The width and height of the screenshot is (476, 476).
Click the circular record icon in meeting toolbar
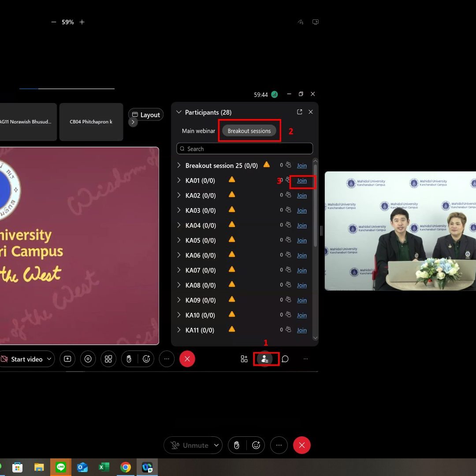click(88, 359)
